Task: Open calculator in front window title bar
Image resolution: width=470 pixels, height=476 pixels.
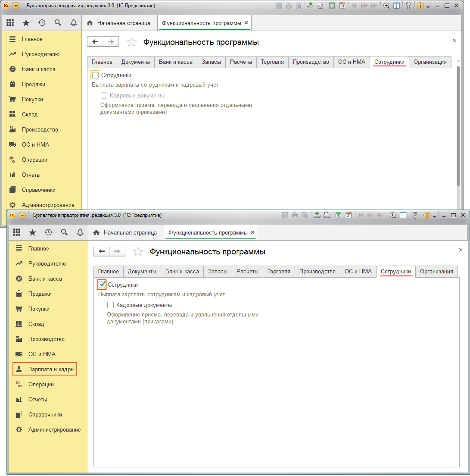Action: [339, 215]
